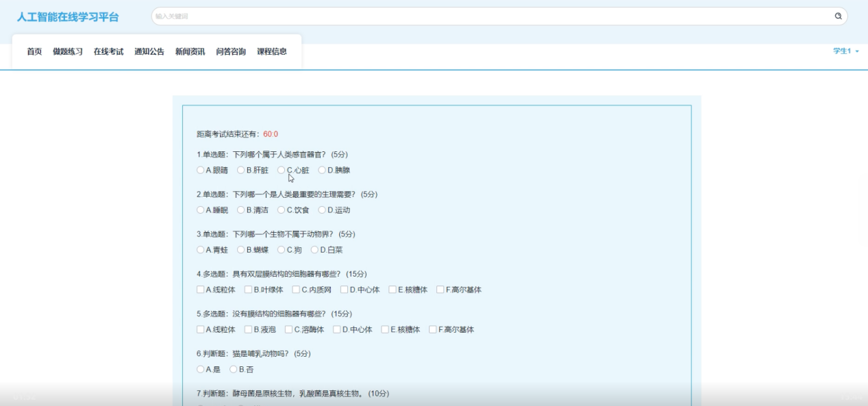Select answer D.胰腺 for question 1
The height and width of the screenshot is (406, 868).
(322, 170)
